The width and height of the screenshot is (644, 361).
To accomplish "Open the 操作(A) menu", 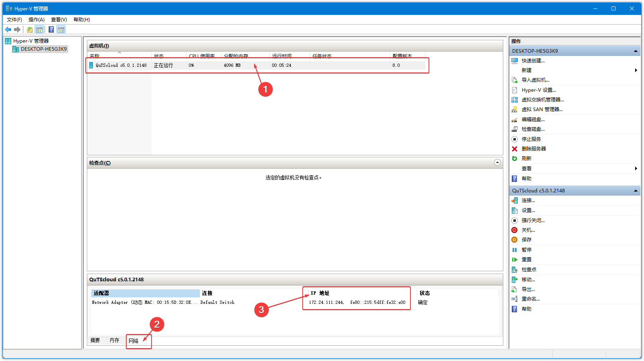I will click(37, 20).
